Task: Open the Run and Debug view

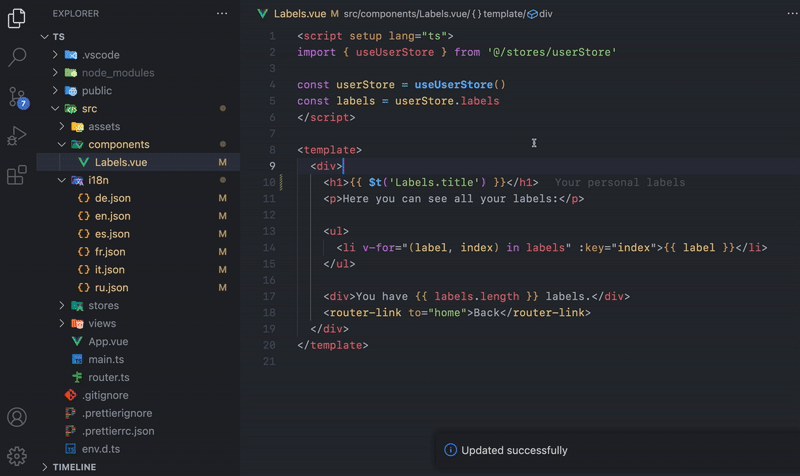Action: pyautogui.click(x=16, y=136)
